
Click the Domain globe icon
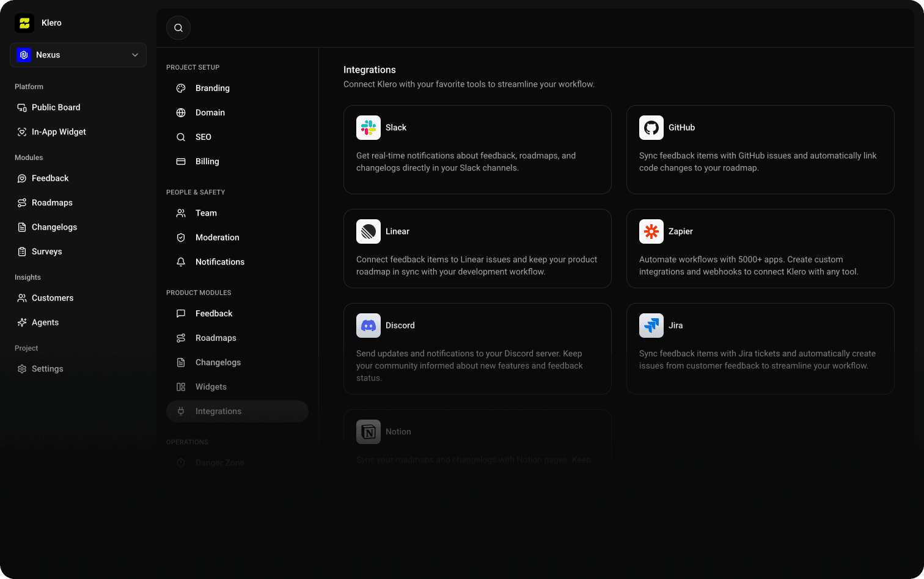(x=181, y=112)
